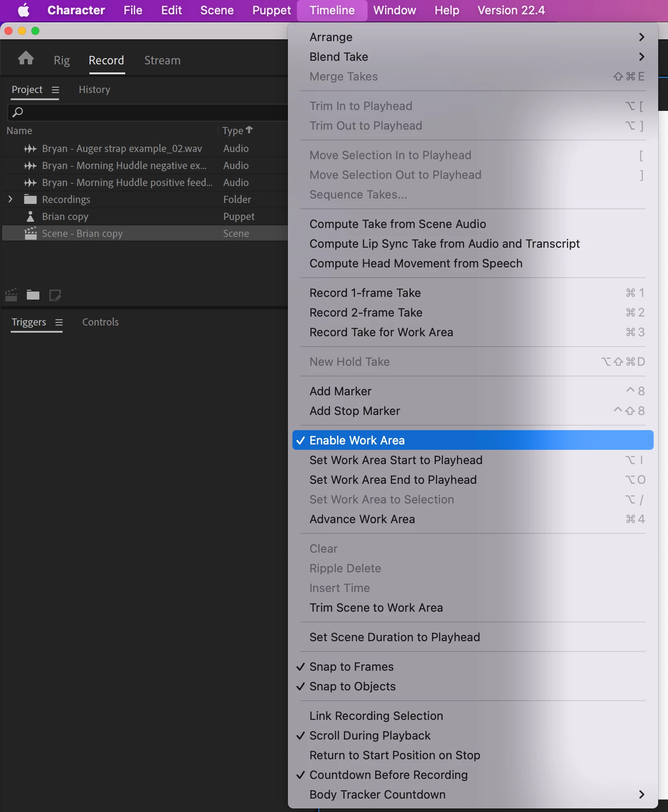The image size is (668, 812).
Task: Choose Advance Work Area
Action: click(473, 519)
